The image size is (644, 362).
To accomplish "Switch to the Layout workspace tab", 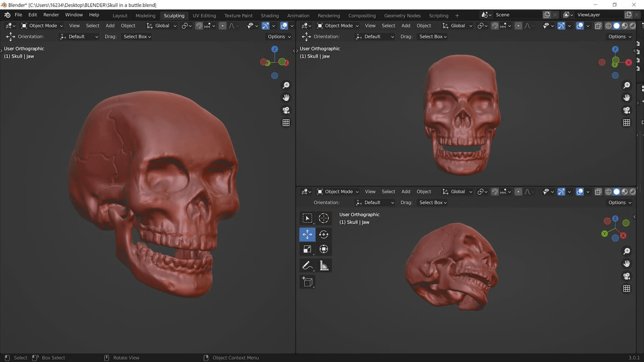I will [x=120, y=15].
